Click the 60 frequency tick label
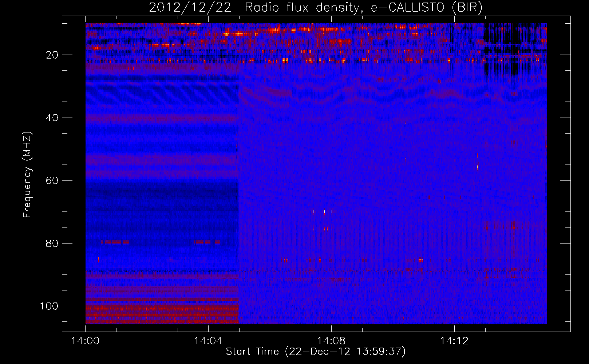 (52, 181)
